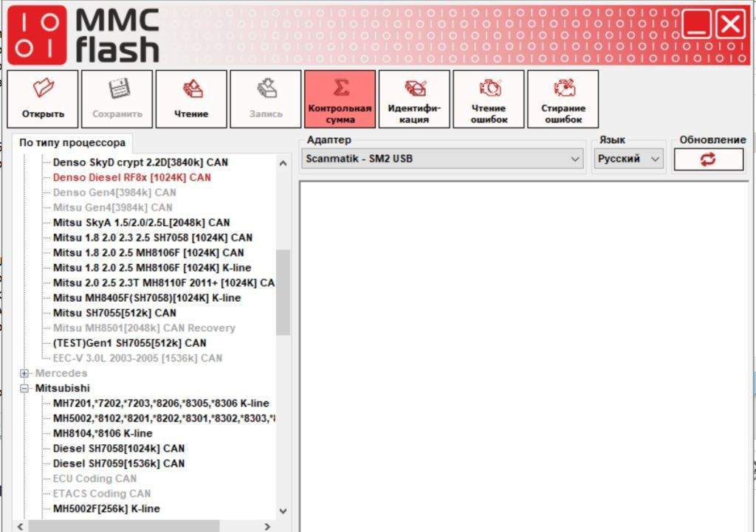756x532 pixels.
Task: Expand the Mercedes tree node
Action: tap(24, 373)
